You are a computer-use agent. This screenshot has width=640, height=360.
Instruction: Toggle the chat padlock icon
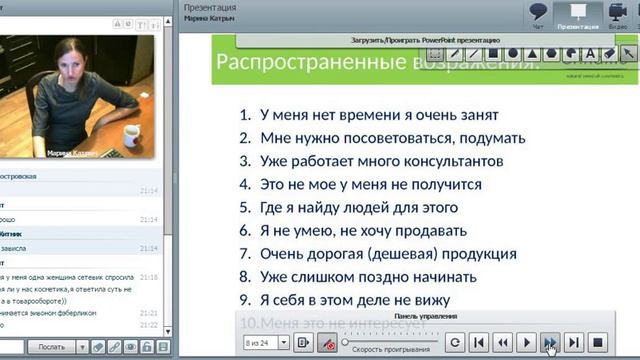pyautogui.click(x=147, y=347)
